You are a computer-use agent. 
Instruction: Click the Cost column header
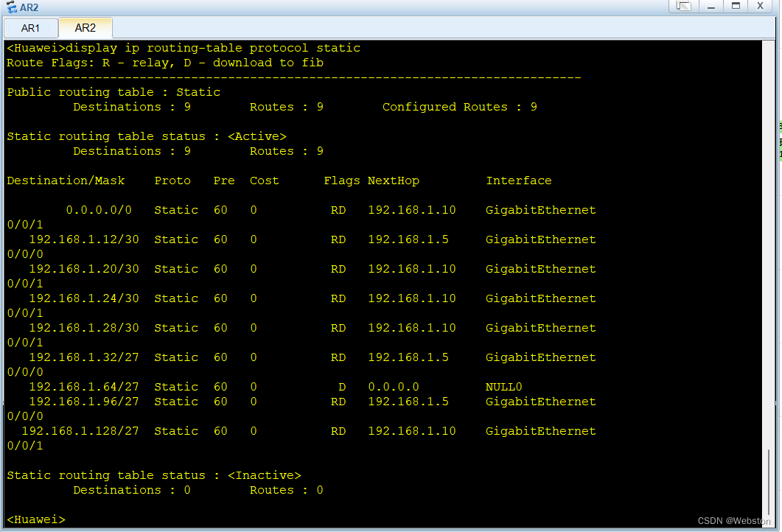coord(265,181)
